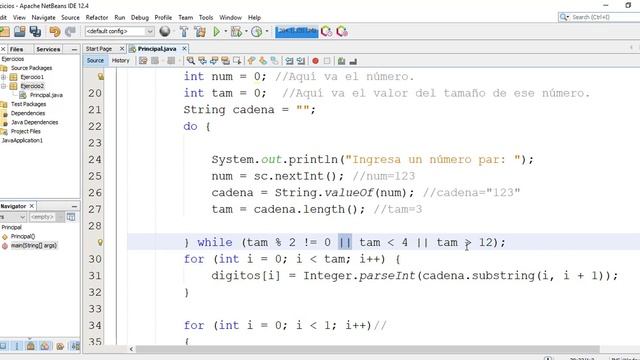640x360 pixels.
Task: Switch to Files tab
Action: 16,49
